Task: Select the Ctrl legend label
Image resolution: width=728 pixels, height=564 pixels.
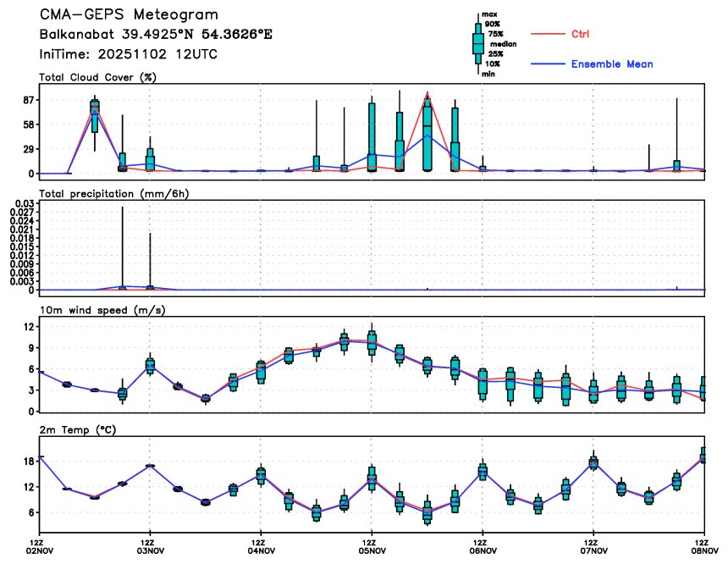Action: [581, 34]
